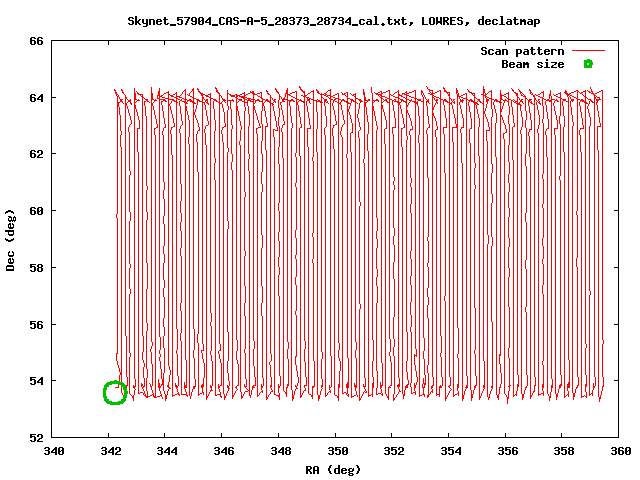640x480 pixels.
Task: Click the 'Scan pattern' legend label
Action: click(x=522, y=51)
